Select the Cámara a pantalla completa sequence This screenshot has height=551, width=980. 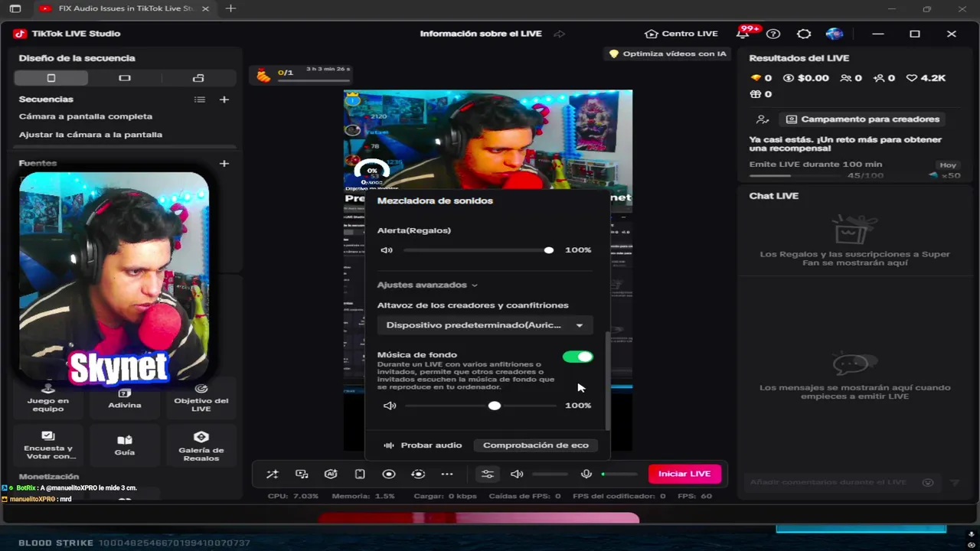point(86,116)
